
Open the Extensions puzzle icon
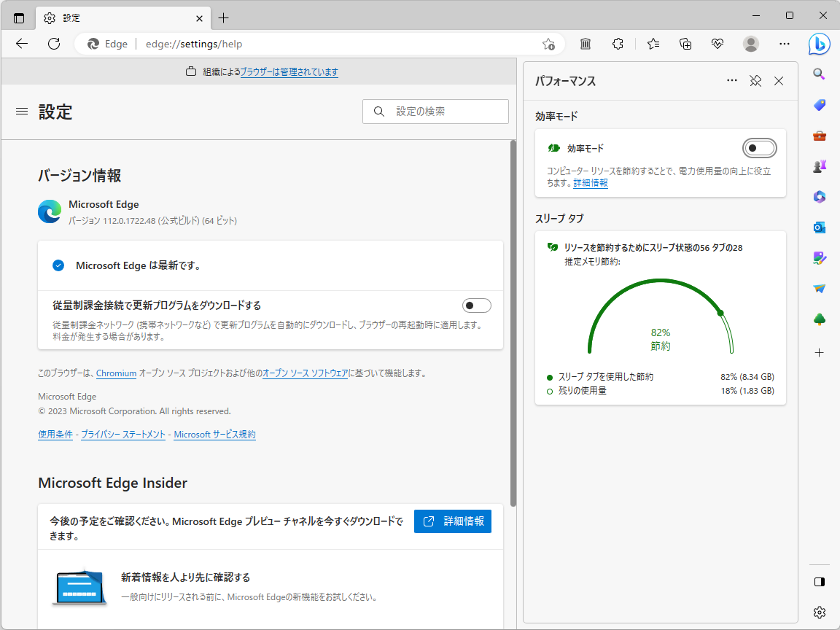(618, 44)
